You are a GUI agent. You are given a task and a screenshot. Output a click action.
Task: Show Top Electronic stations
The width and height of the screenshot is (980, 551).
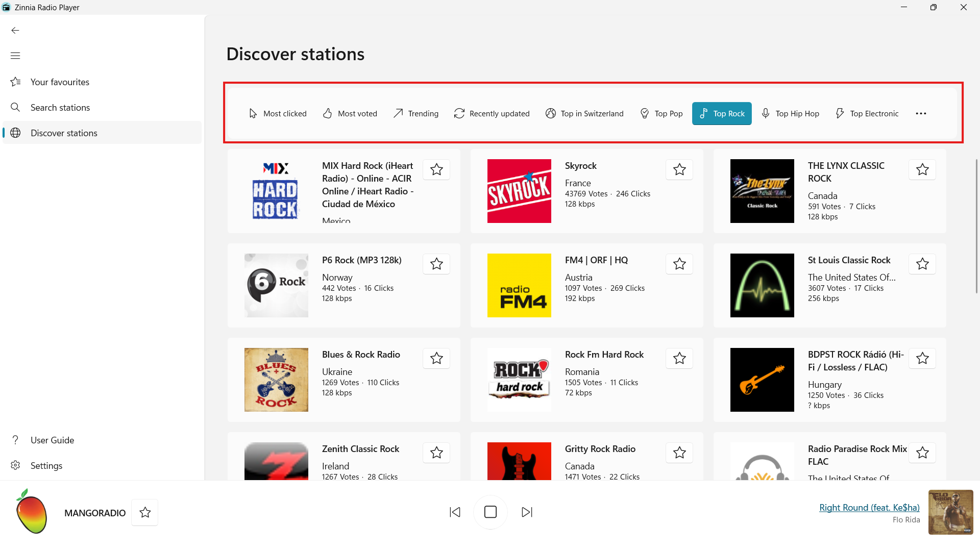pyautogui.click(x=867, y=113)
